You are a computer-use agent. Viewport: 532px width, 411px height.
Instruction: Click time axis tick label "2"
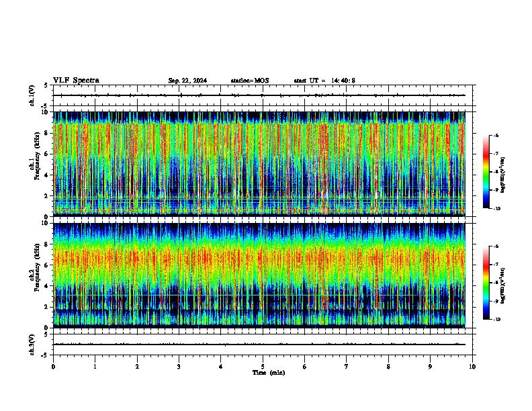137,367
